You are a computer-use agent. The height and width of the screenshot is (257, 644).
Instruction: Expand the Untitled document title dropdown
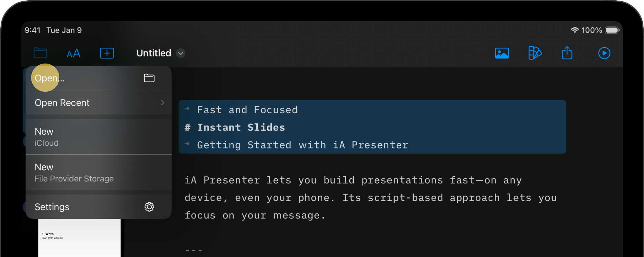coord(181,53)
